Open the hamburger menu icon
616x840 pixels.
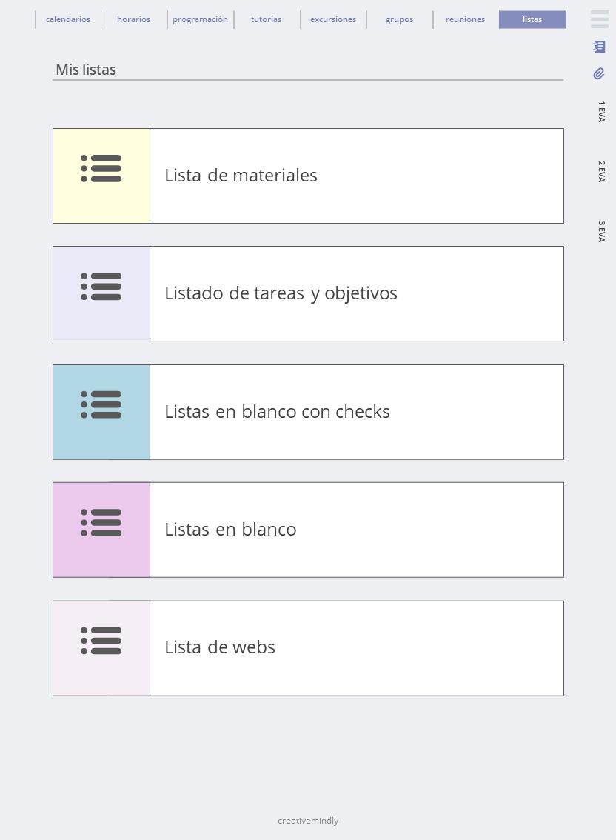pos(599,19)
